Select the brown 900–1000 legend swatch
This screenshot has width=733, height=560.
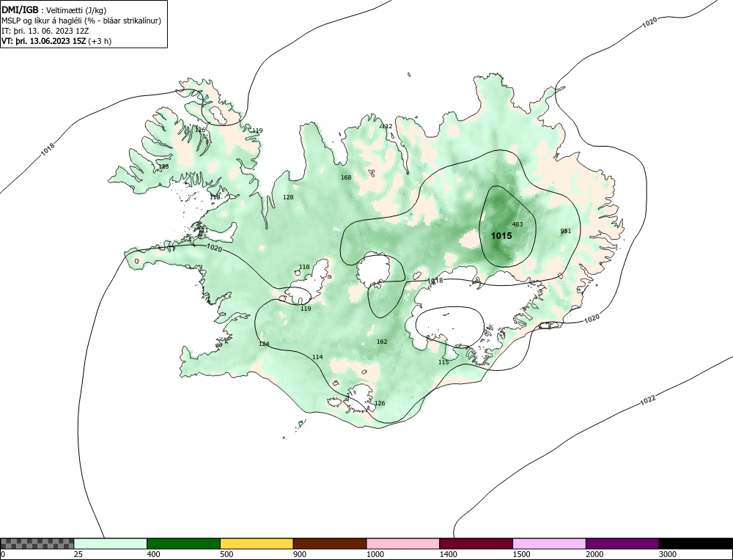(330, 543)
